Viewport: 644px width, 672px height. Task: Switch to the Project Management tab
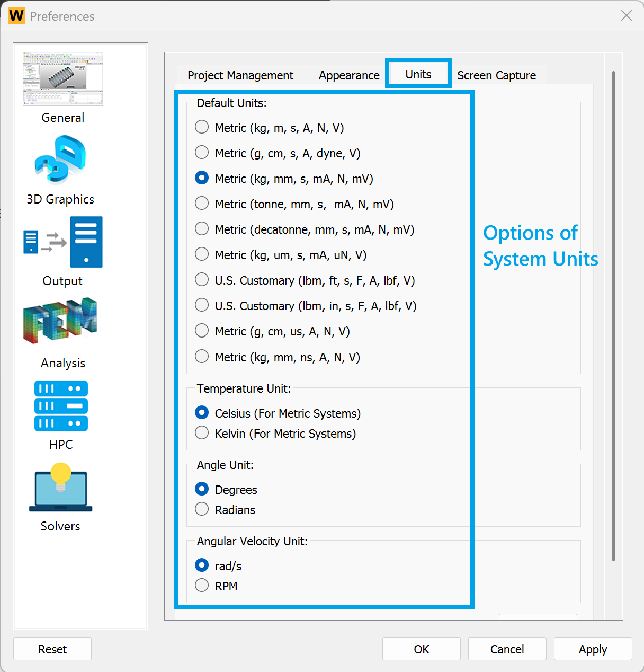240,75
